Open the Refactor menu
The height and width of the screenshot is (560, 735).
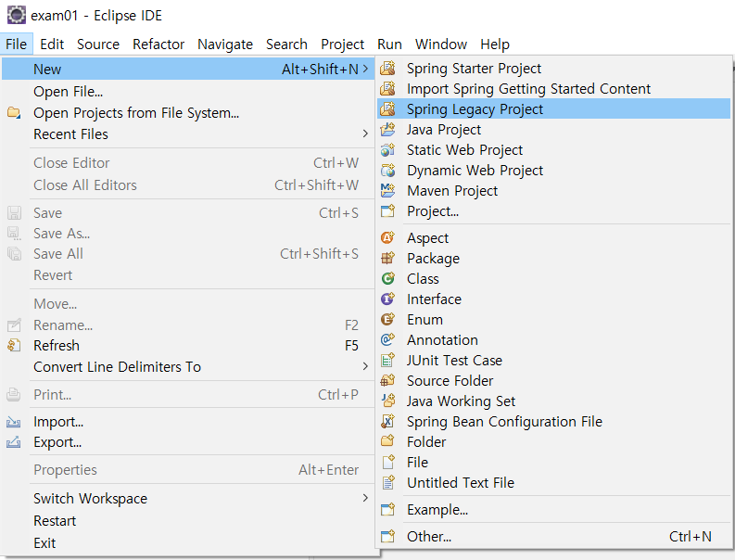coord(158,45)
